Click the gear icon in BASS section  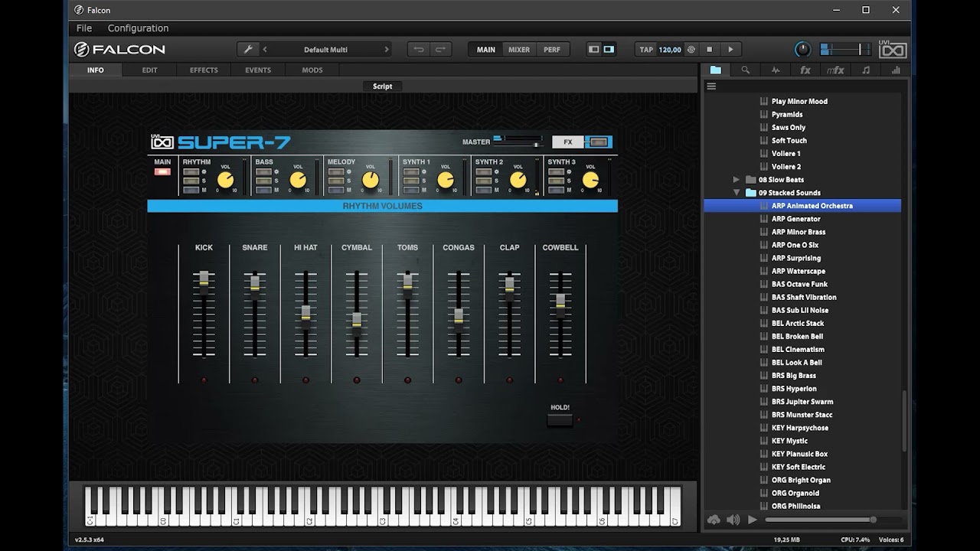pyautogui.click(x=276, y=171)
